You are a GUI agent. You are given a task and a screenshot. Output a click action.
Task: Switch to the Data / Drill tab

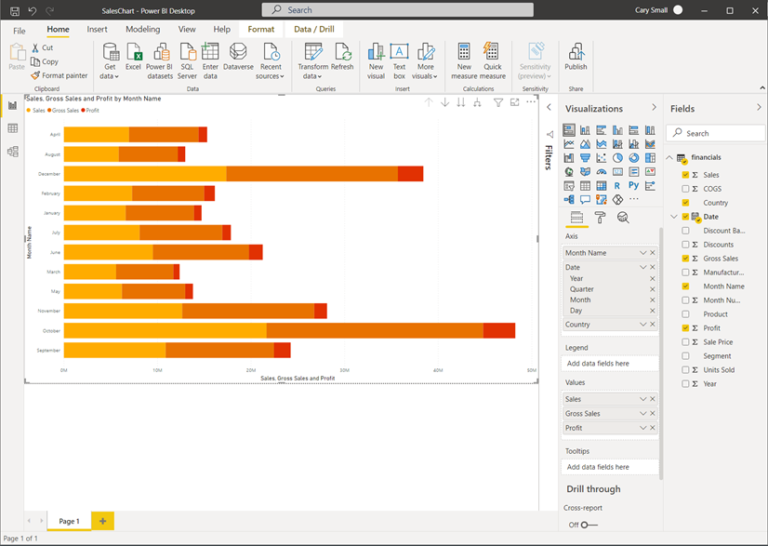coord(314,29)
